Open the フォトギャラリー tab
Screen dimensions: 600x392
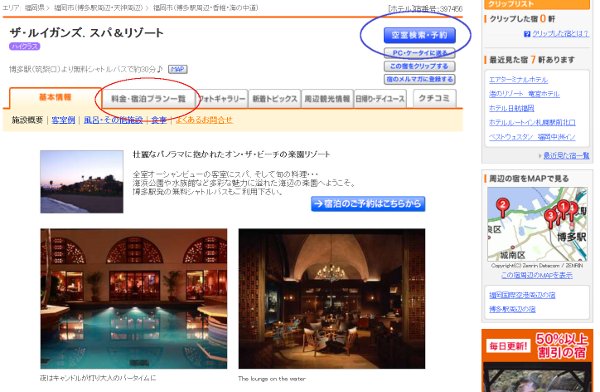(222, 99)
